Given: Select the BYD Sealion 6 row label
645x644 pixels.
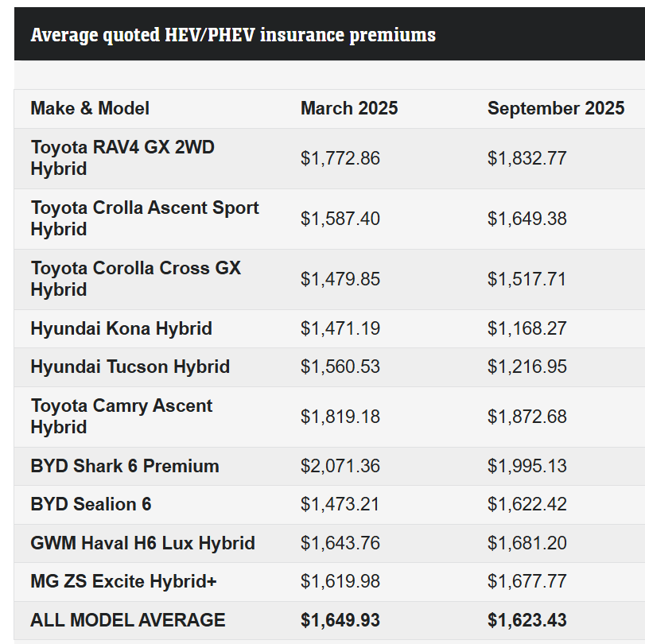Looking at the screenshot, I should [x=91, y=504].
